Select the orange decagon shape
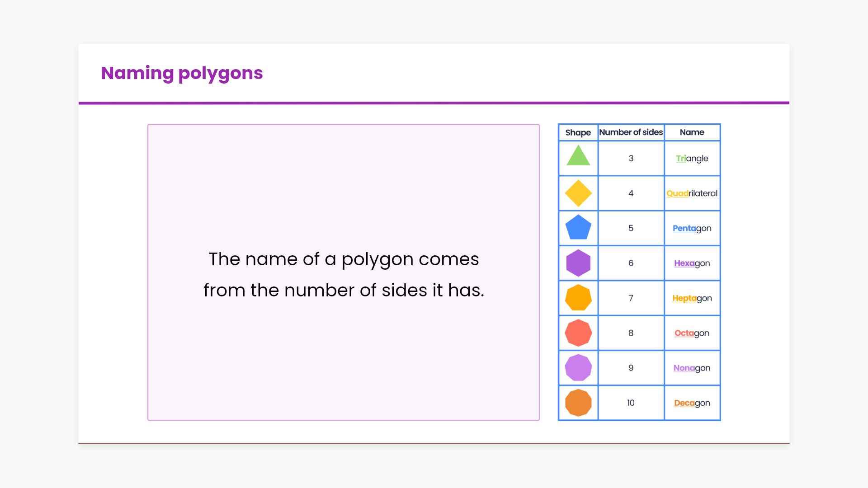868x488 pixels. [x=578, y=403]
